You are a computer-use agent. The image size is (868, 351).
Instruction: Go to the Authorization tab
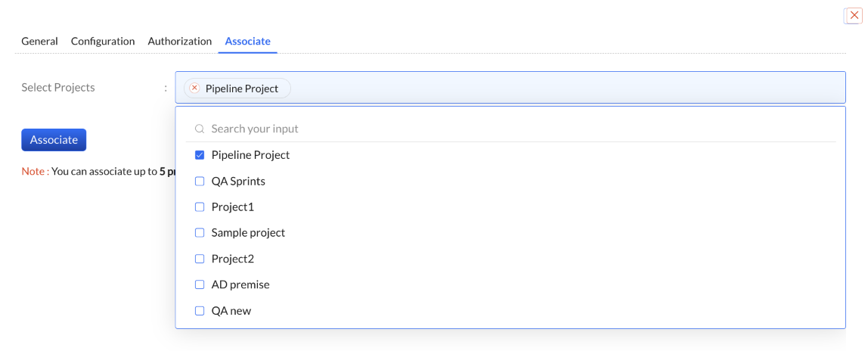pyautogui.click(x=180, y=41)
